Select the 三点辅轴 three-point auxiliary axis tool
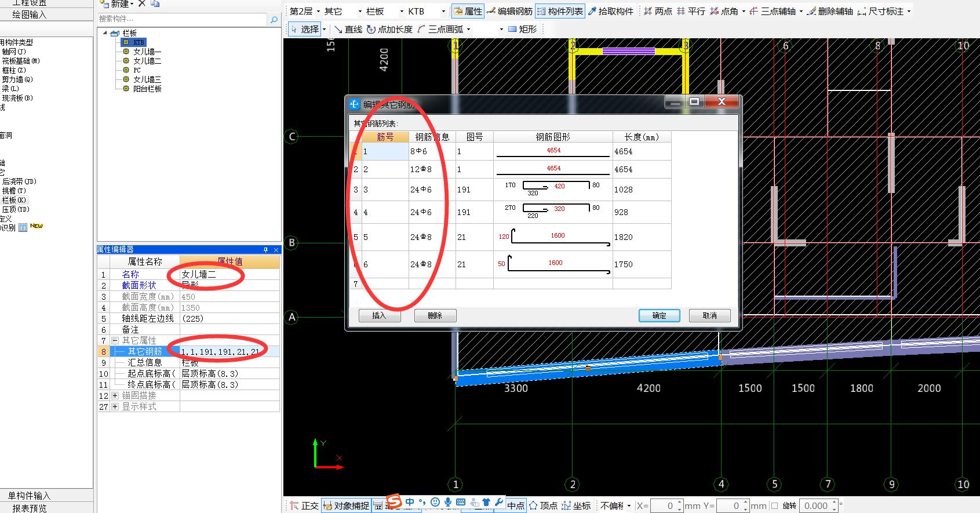The width and height of the screenshot is (980, 513). 773,11
